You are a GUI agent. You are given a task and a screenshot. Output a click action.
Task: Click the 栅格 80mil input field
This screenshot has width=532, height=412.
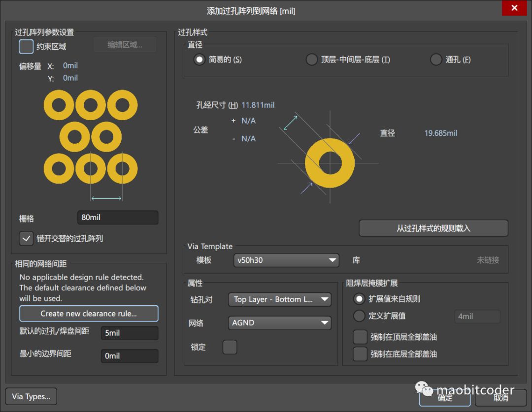click(x=118, y=218)
